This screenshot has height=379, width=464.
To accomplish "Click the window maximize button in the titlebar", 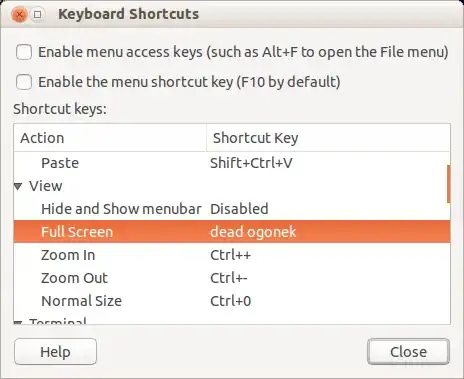I will (38, 15).
